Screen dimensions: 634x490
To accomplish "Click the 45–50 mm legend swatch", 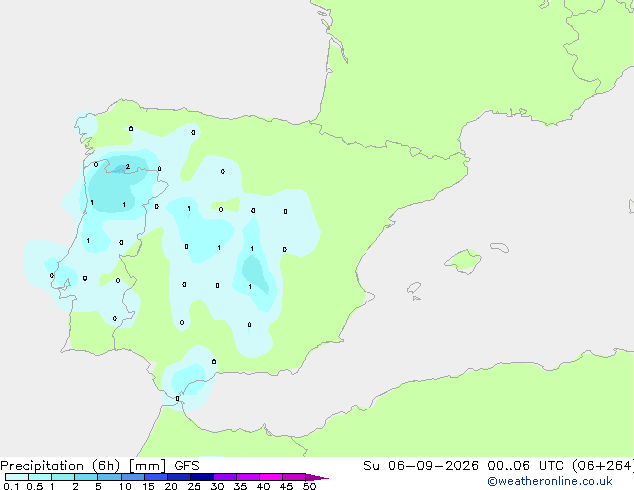I will click(x=294, y=477).
